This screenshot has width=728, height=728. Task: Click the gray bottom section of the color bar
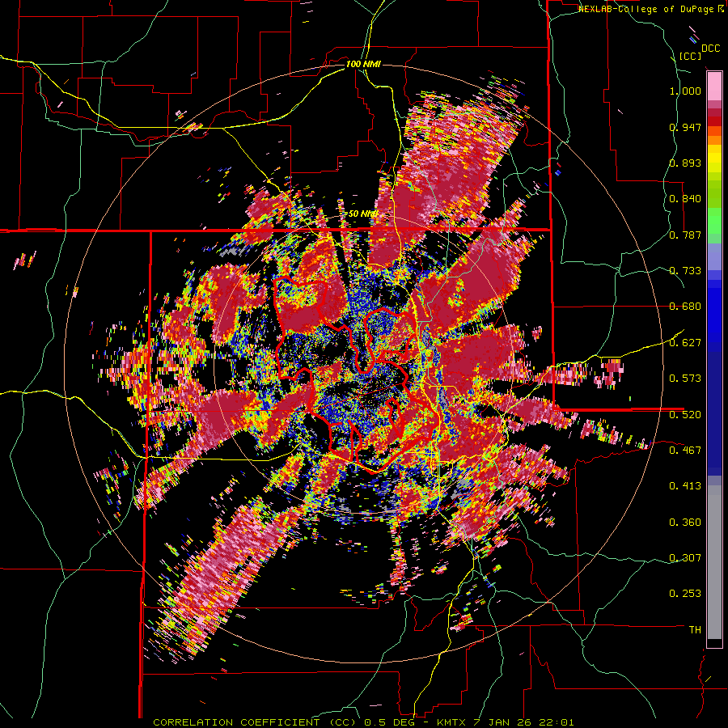click(x=714, y=562)
